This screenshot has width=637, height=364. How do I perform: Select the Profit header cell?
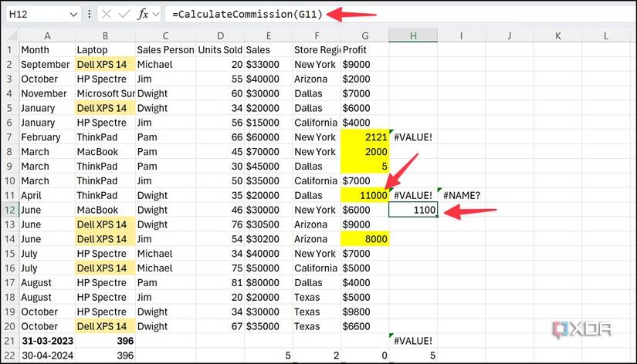[364, 50]
